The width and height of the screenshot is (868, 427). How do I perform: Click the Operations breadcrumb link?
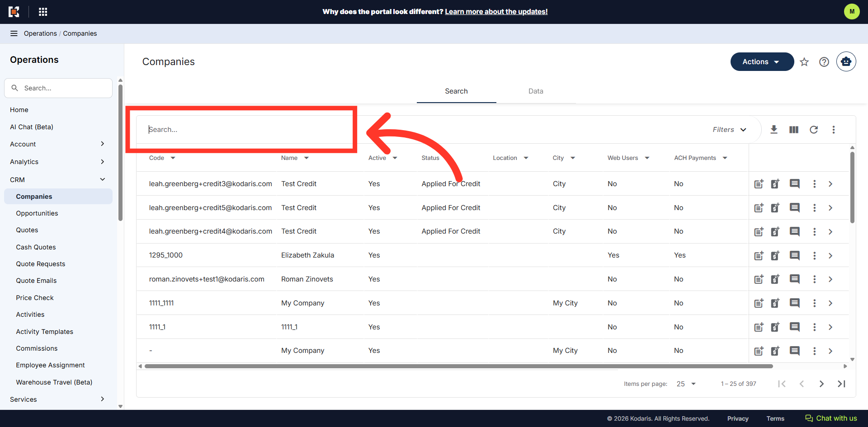point(40,33)
